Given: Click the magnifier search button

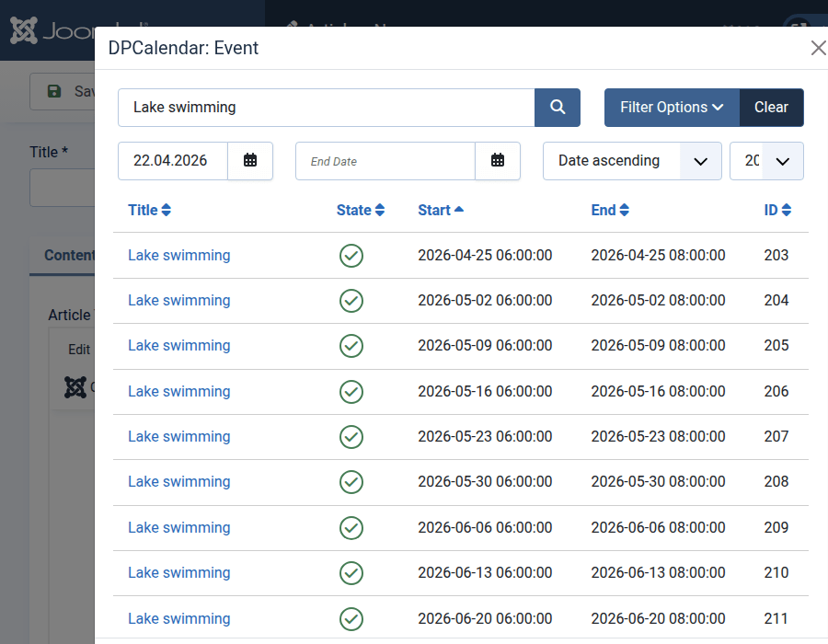Looking at the screenshot, I should click(558, 108).
